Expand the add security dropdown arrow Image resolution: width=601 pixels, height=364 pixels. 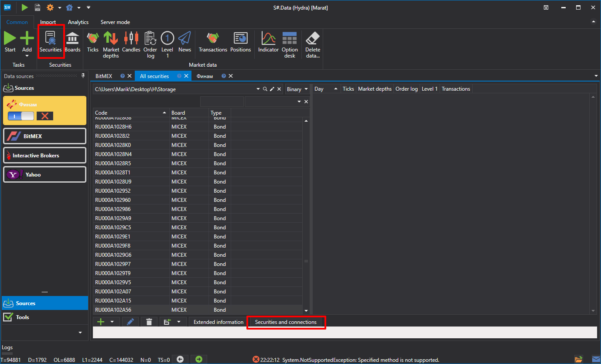tap(112, 322)
